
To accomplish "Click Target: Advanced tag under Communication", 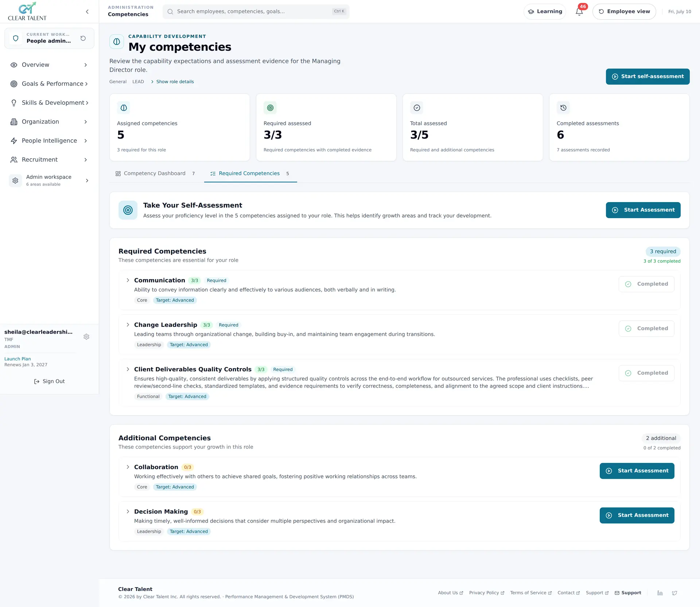I will (x=175, y=300).
